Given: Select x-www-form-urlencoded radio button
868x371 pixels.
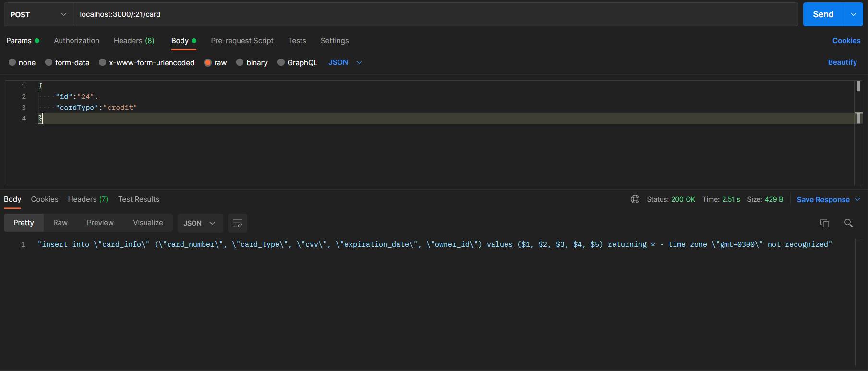Looking at the screenshot, I should tap(102, 62).
